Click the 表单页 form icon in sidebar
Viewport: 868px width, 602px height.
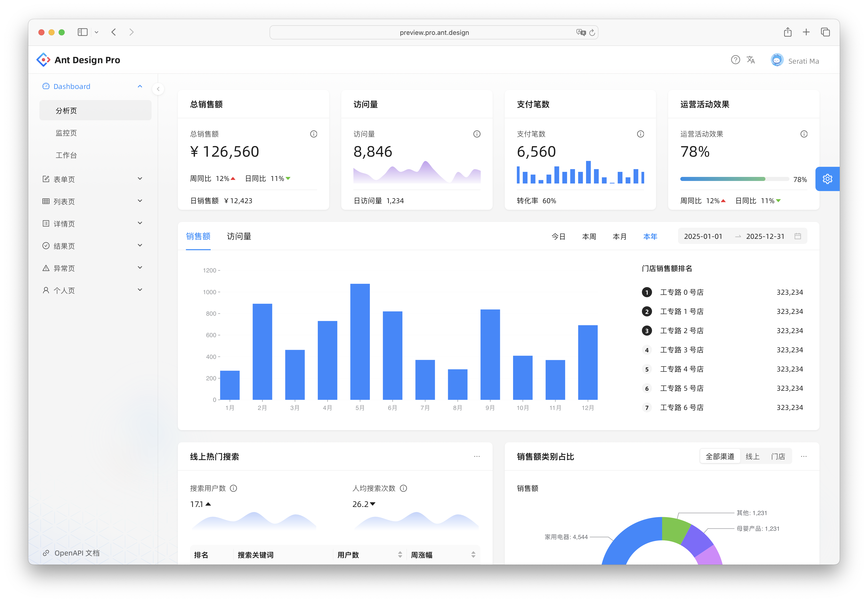pyautogui.click(x=46, y=179)
